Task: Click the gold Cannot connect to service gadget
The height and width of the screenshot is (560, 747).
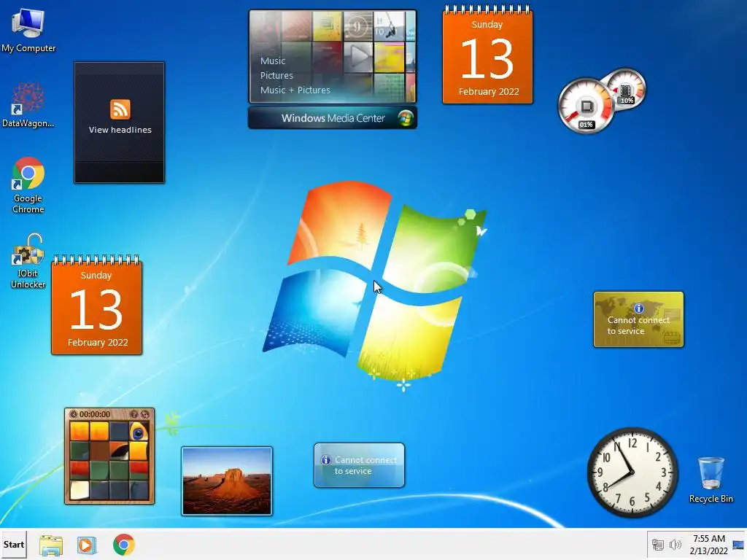Action: tap(638, 319)
